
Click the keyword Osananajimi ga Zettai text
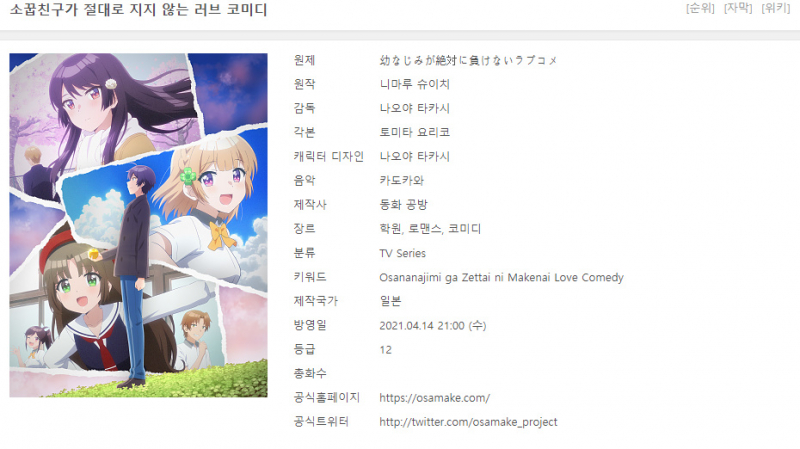coord(501,278)
